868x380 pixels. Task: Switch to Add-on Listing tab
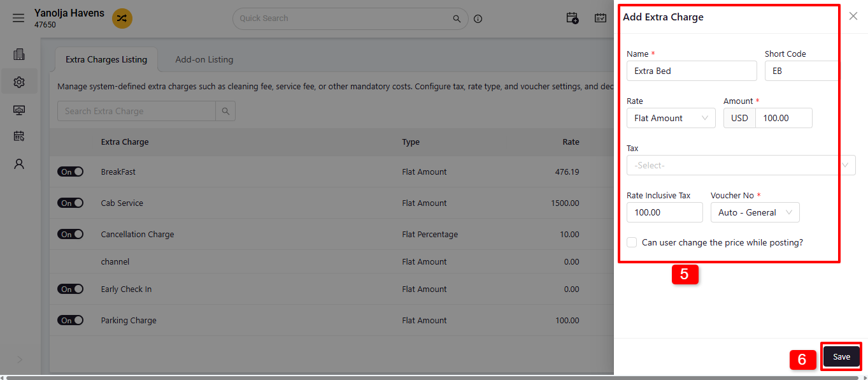point(204,59)
